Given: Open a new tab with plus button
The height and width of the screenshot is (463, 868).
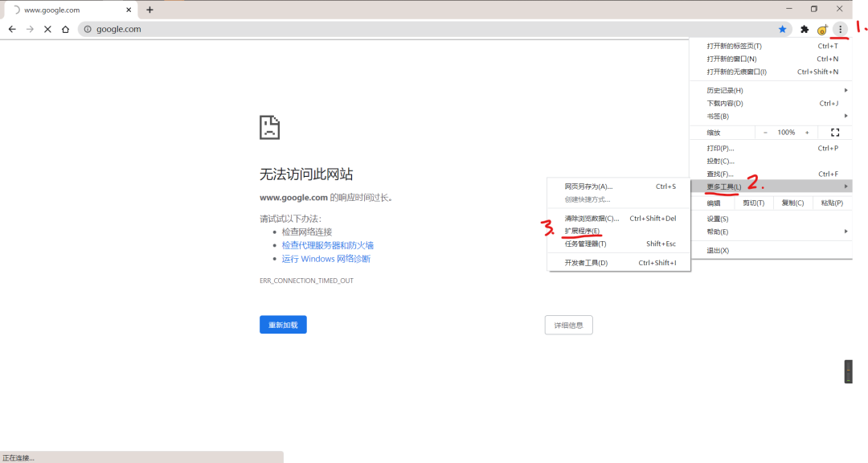Looking at the screenshot, I should [149, 10].
